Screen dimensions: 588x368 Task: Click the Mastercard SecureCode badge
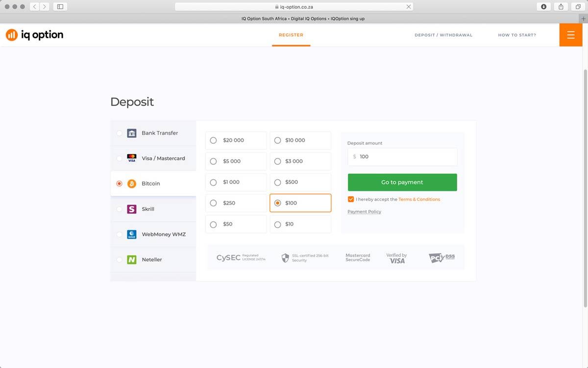(358, 258)
